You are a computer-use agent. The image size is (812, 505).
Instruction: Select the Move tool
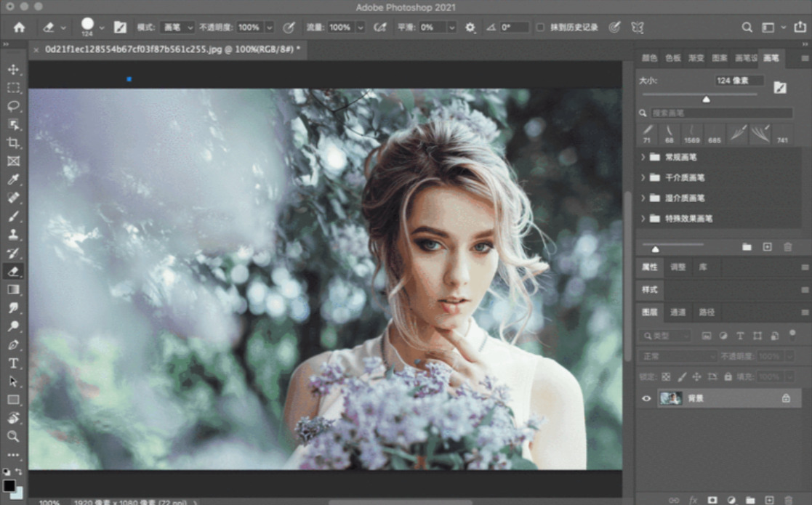[13, 70]
